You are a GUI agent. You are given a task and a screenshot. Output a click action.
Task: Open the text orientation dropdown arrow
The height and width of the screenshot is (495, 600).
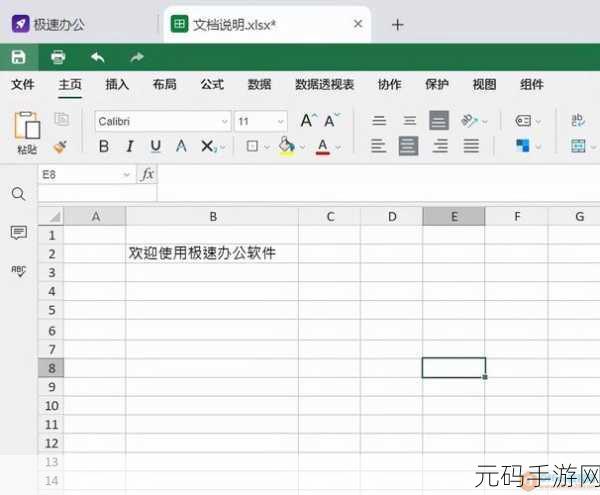484,122
